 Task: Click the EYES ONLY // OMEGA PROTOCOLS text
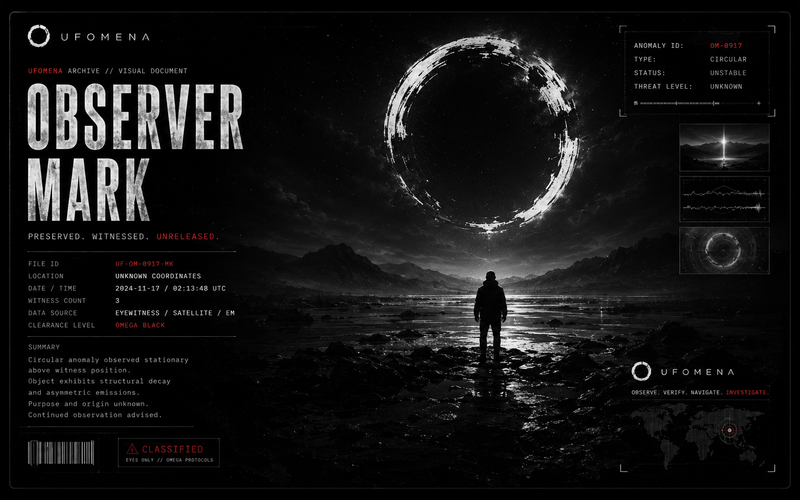(169, 460)
